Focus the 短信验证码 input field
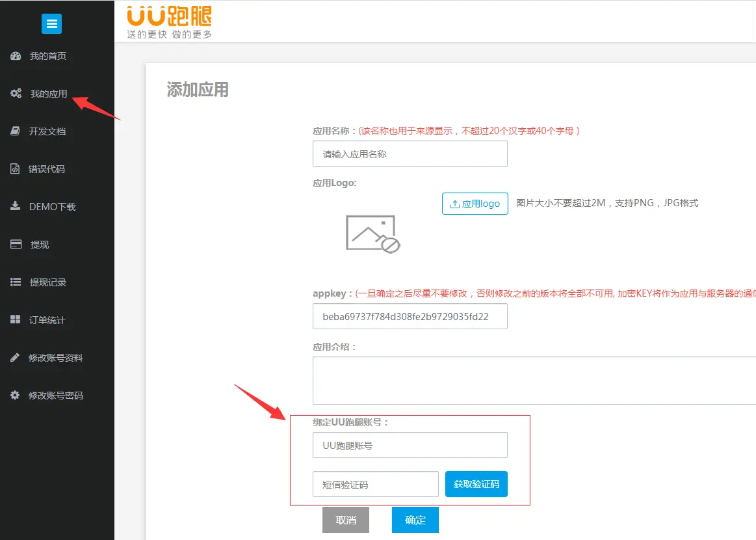Screen dimensions: 756x540 tap(376, 484)
